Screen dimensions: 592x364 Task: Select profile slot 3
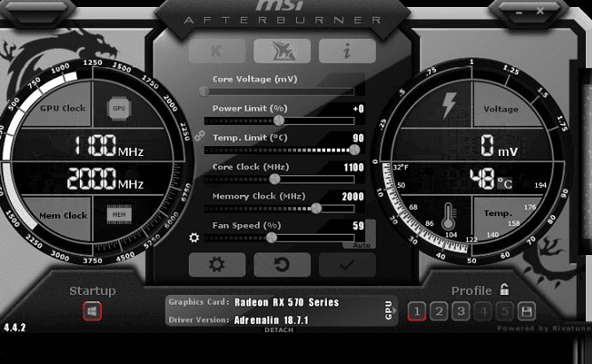(461, 312)
